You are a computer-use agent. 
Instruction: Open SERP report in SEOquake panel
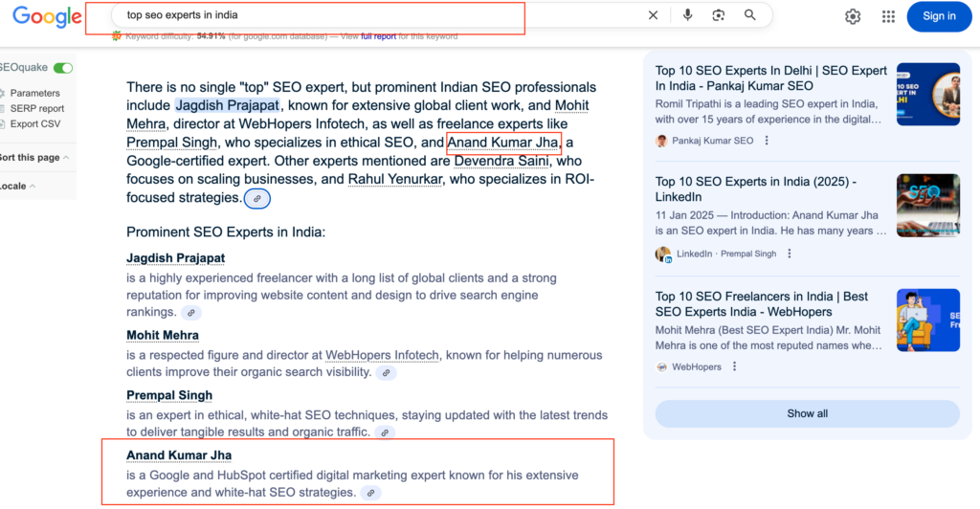click(37, 108)
